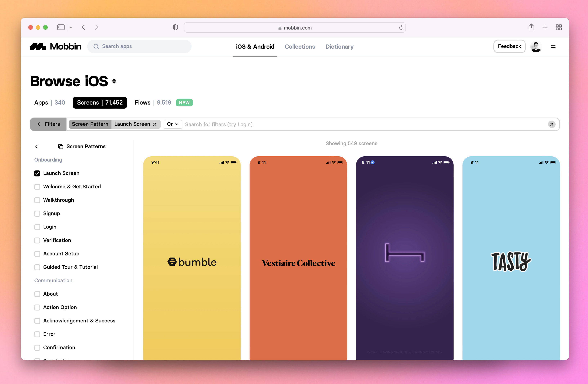Check the About checkbox

tap(37, 294)
